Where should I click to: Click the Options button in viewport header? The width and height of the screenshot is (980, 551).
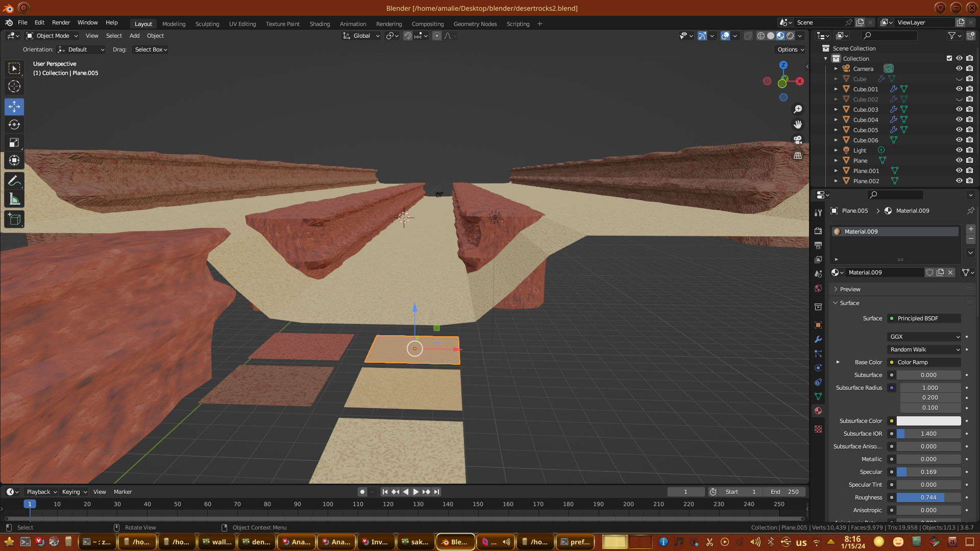tap(790, 49)
